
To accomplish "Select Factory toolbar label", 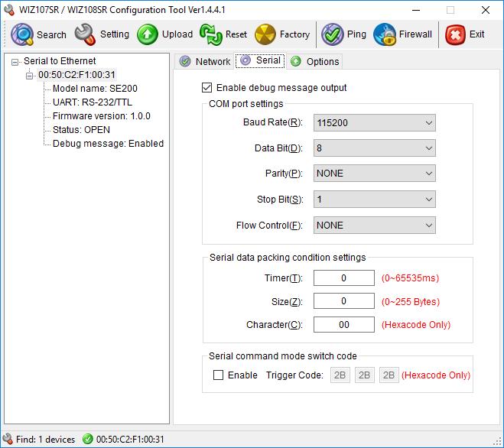I will point(294,34).
